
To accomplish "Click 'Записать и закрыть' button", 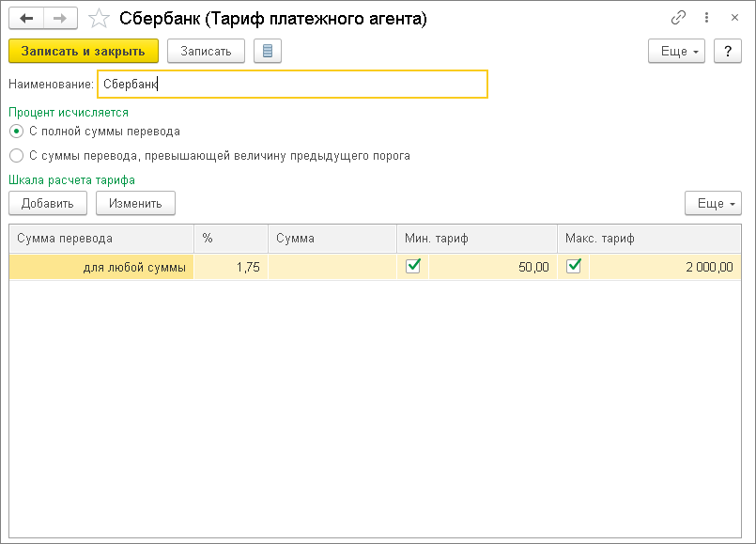I will coord(84,51).
